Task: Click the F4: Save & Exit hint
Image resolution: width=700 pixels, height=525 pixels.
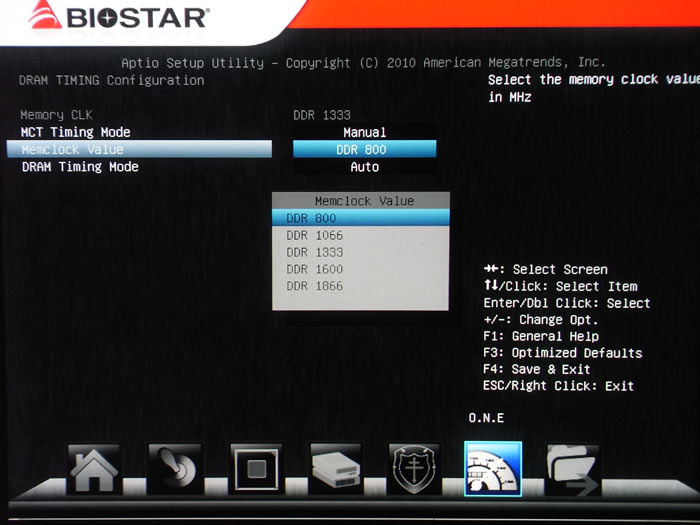Action: click(x=537, y=369)
